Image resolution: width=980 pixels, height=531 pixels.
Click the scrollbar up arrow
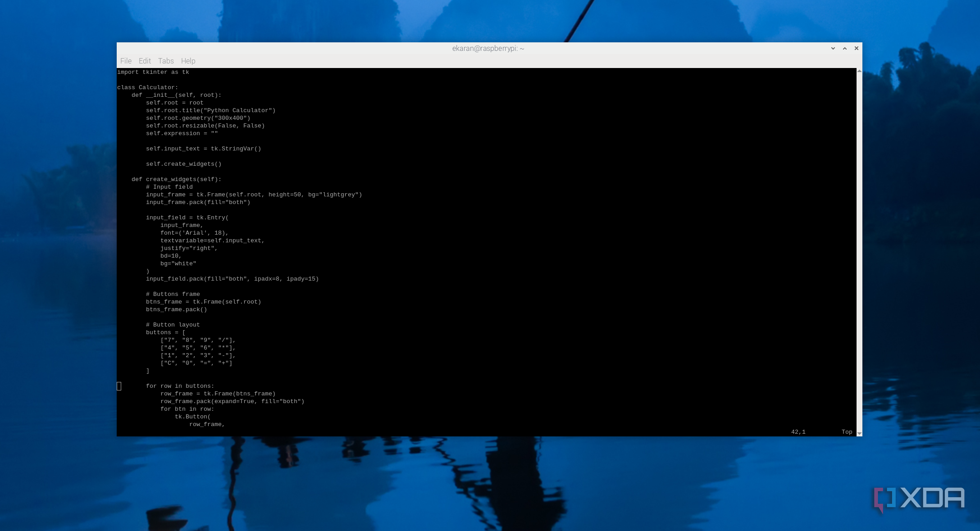pos(859,71)
